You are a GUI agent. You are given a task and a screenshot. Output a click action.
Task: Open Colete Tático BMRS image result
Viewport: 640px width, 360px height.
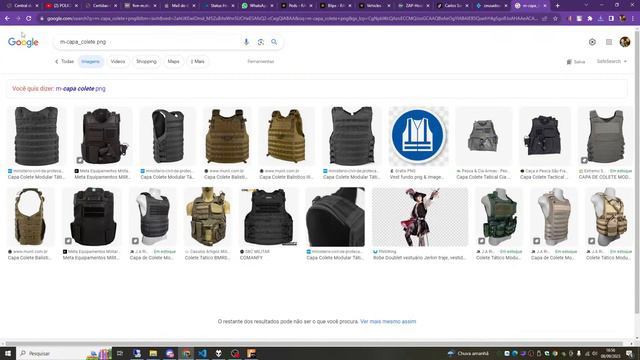tap(208, 217)
